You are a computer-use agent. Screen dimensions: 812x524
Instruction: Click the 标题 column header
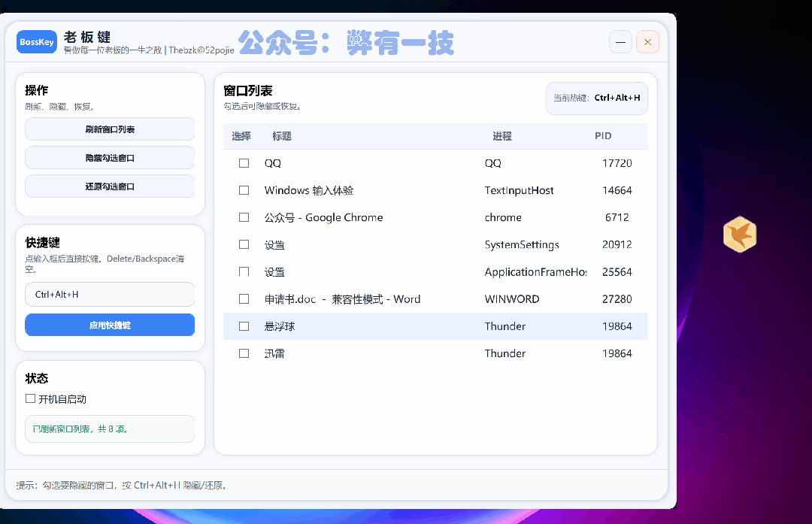coord(282,136)
